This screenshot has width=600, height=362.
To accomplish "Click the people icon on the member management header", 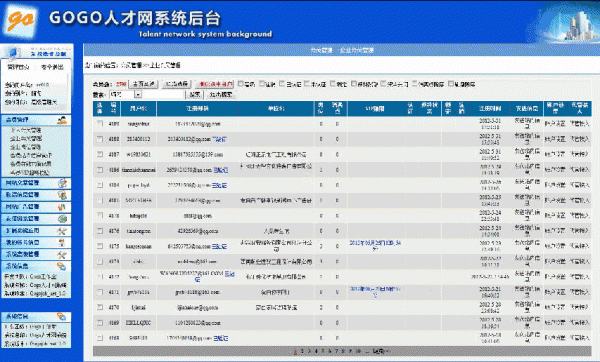I will pos(62,120).
